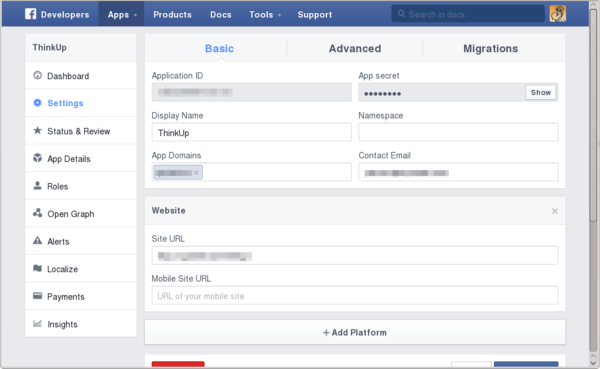Click the Alerts warning triangle icon
Image resolution: width=600 pixels, height=369 pixels.
point(38,241)
